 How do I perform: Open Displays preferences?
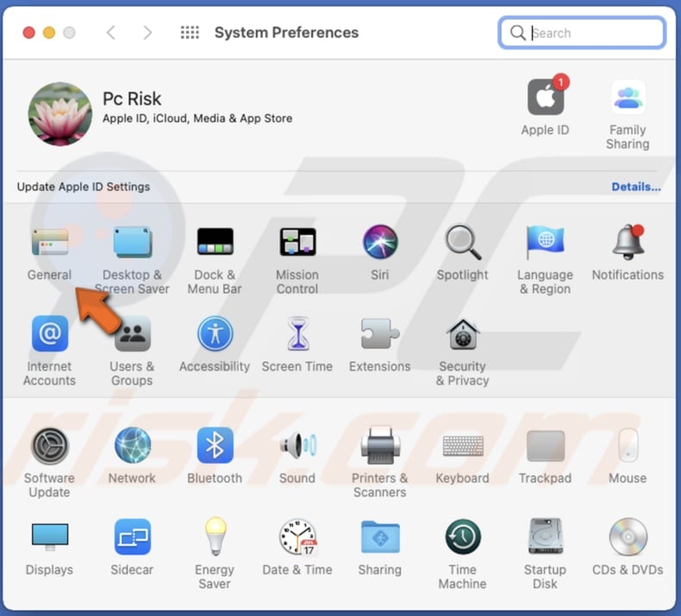50,537
